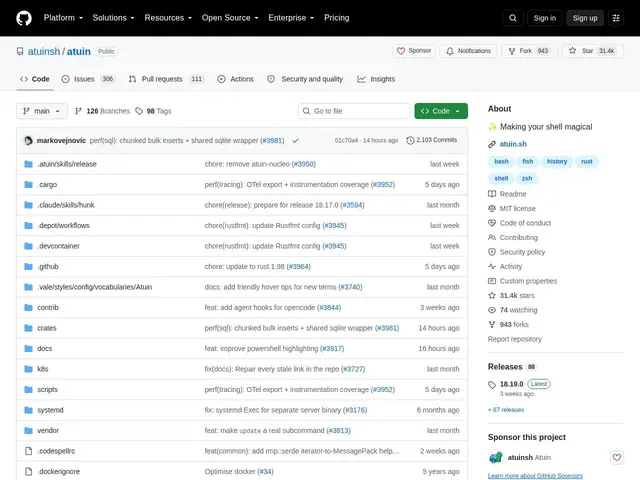640x480 pixels.
Task: Click the link icon beside atuin.sh
Action: click(x=492, y=144)
